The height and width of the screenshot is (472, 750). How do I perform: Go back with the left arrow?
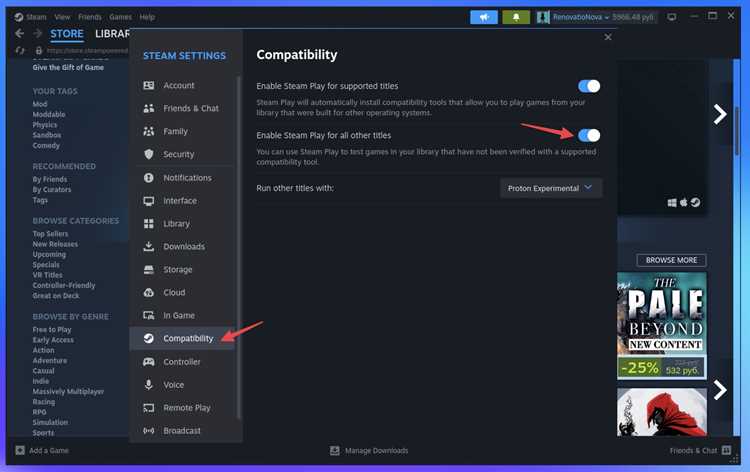click(20, 33)
